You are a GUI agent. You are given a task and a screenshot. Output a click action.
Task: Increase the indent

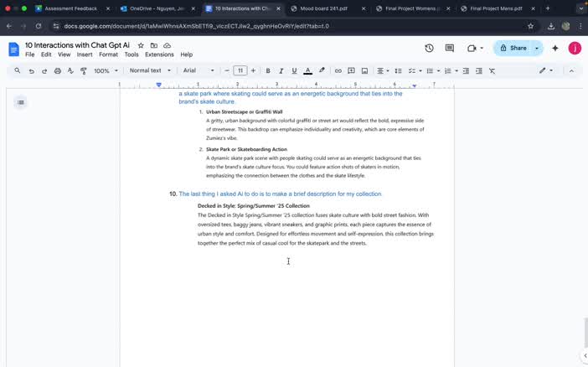479,70
